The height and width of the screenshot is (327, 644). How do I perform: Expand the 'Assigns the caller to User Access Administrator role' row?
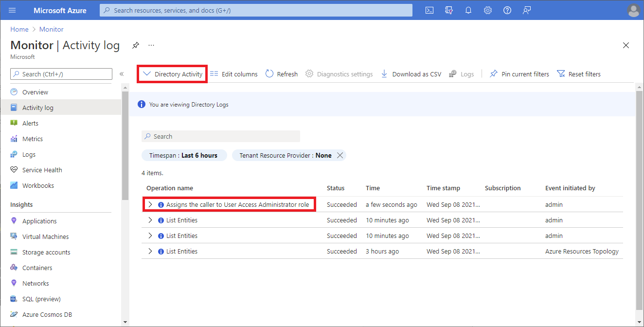click(150, 204)
